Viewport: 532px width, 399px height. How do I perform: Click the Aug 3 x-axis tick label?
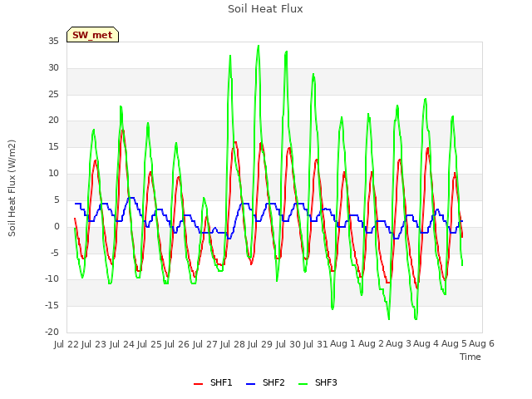click(x=398, y=344)
